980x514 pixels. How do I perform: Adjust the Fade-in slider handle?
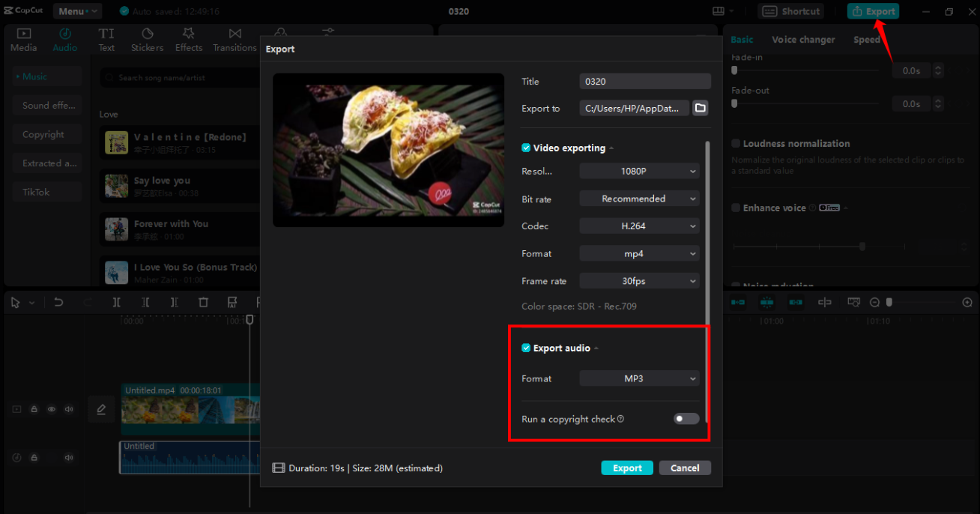click(734, 70)
